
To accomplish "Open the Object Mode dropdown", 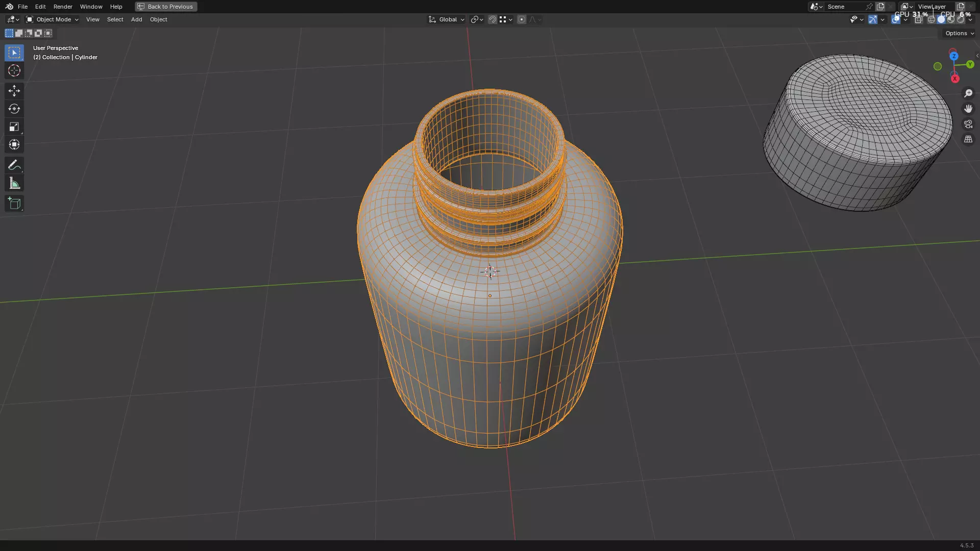I will tap(52, 19).
